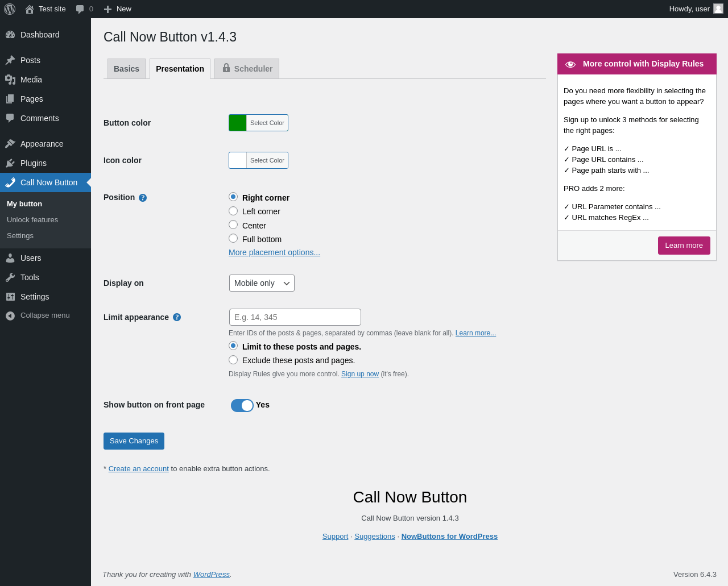Select the Center position option
The width and height of the screenshot is (728, 586).
click(x=233, y=225)
